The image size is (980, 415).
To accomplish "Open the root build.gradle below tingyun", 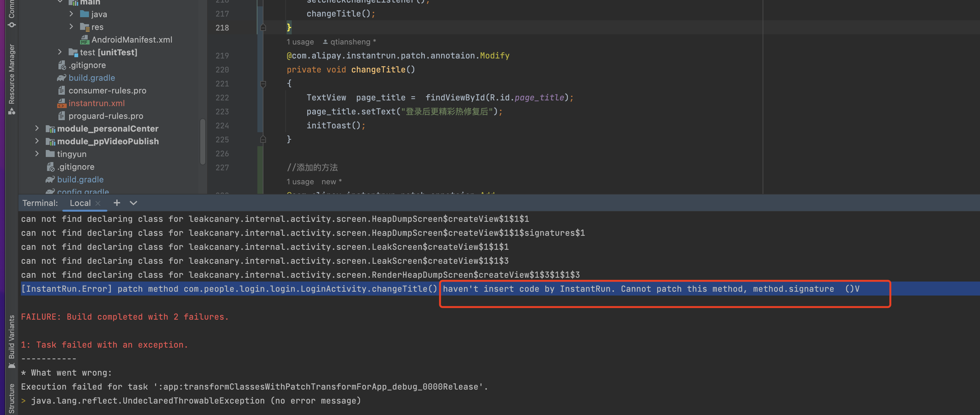I will pyautogui.click(x=80, y=179).
